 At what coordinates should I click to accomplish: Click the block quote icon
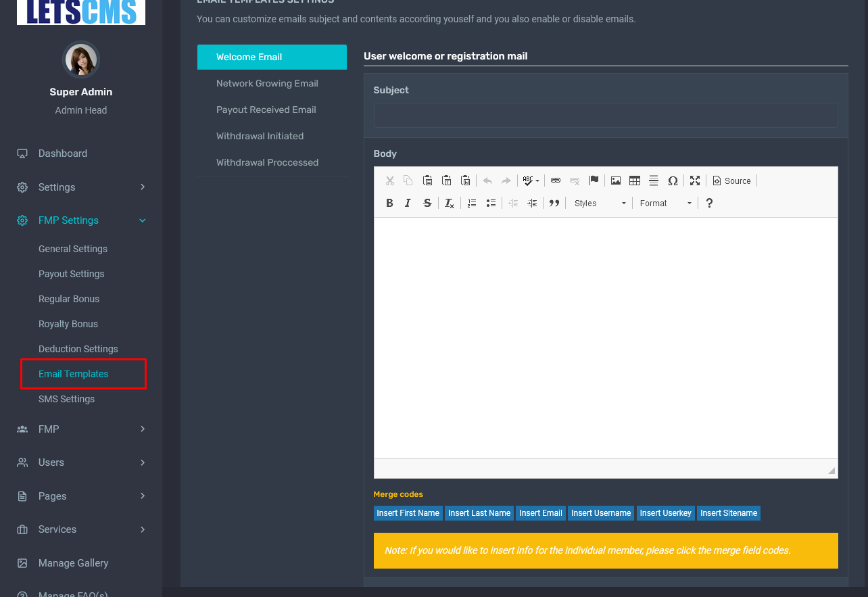554,204
